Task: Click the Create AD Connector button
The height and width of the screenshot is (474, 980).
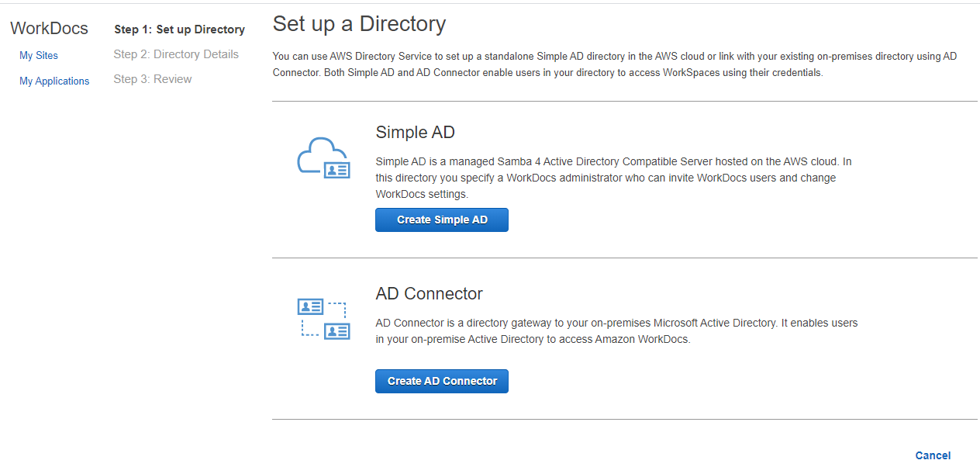Action: click(442, 381)
